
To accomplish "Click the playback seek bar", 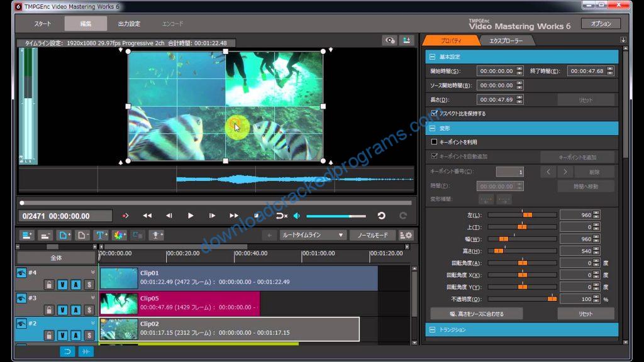I will pyautogui.click(x=216, y=203).
